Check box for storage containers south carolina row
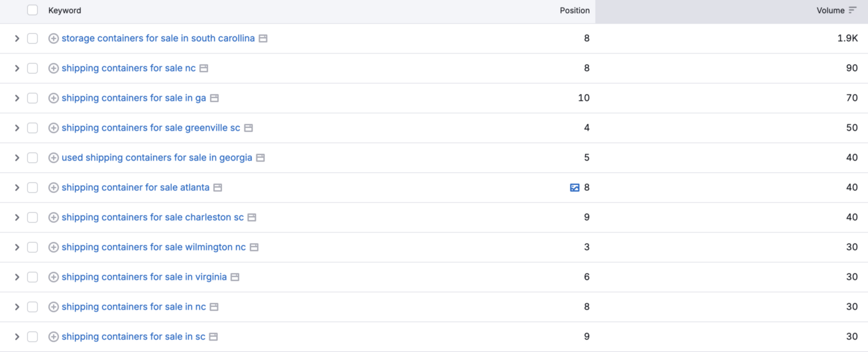The height and width of the screenshot is (352, 868). [32, 38]
